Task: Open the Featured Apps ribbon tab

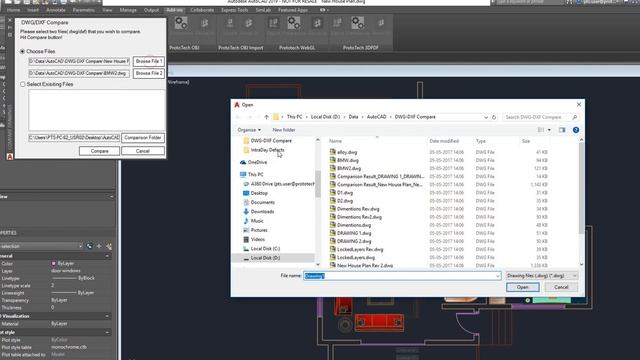Action: tap(293, 10)
